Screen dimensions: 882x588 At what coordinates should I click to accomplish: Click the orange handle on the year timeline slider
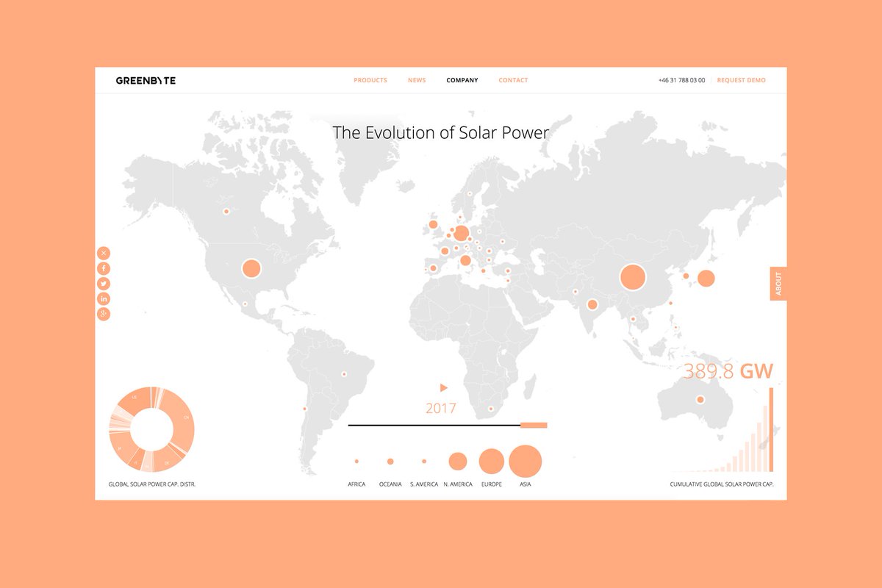[534, 425]
